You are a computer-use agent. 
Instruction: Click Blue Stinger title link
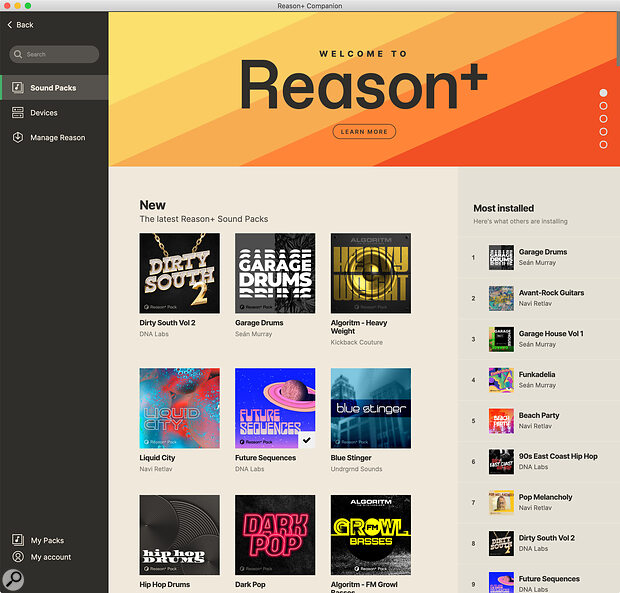point(351,458)
